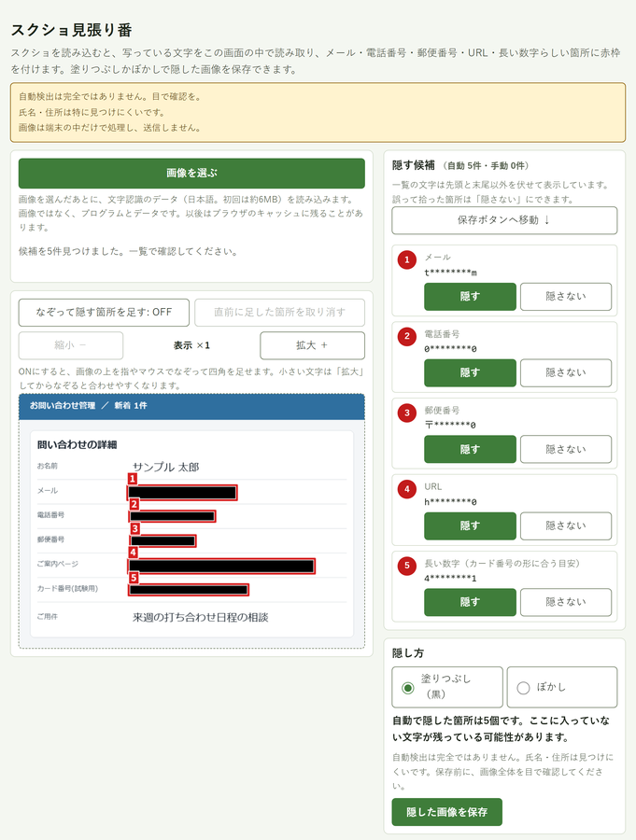Click the ご案内ページ label in preview
Viewport: 636px width, 840px height.
pyautogui.click(x=57, y=564)
